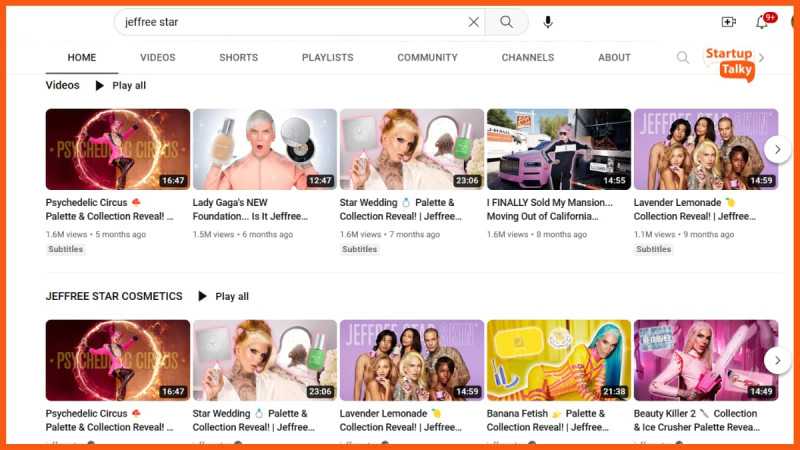Click the 14:49 duration badge

761,392
